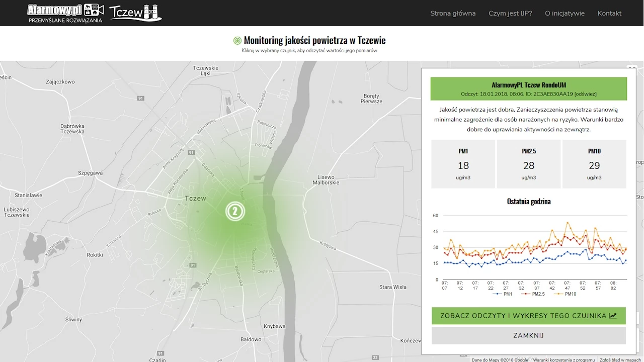The height and width of the screenshot is (362, 644).
Task: Click the PM10 peak point on the chart
Action: pyautogui.click(x=568, y=222)
